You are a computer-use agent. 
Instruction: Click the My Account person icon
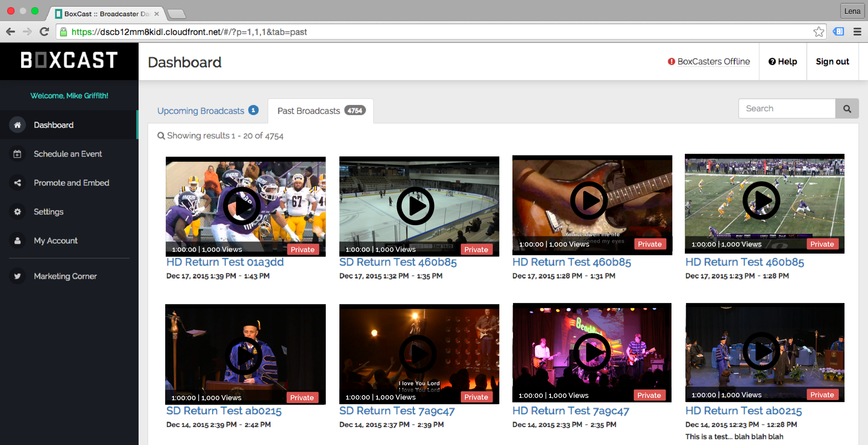(x=18, y=241)
